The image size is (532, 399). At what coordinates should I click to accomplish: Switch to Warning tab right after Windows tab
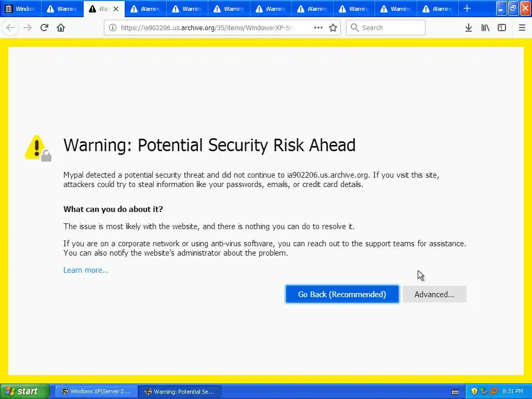click(62, 9)
